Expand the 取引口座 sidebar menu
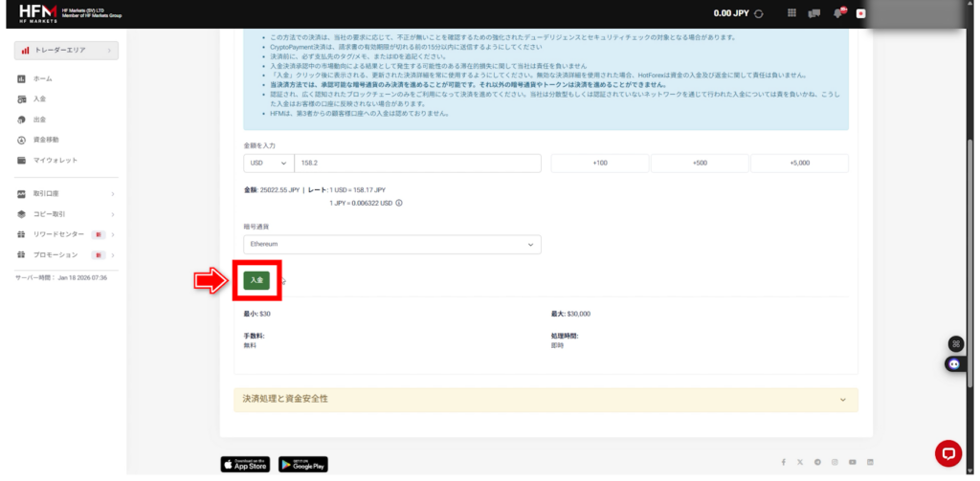980x481 pixels. coord(65,194)
